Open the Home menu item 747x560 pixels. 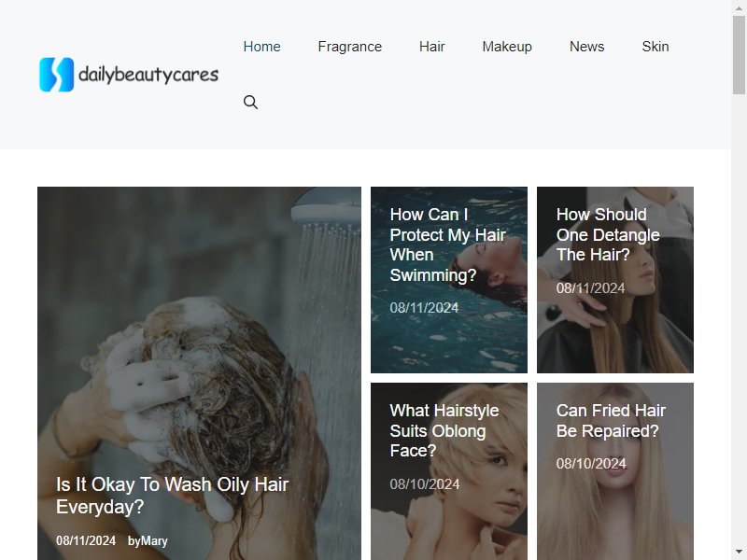pyautogui.click(x=262, y=47)
